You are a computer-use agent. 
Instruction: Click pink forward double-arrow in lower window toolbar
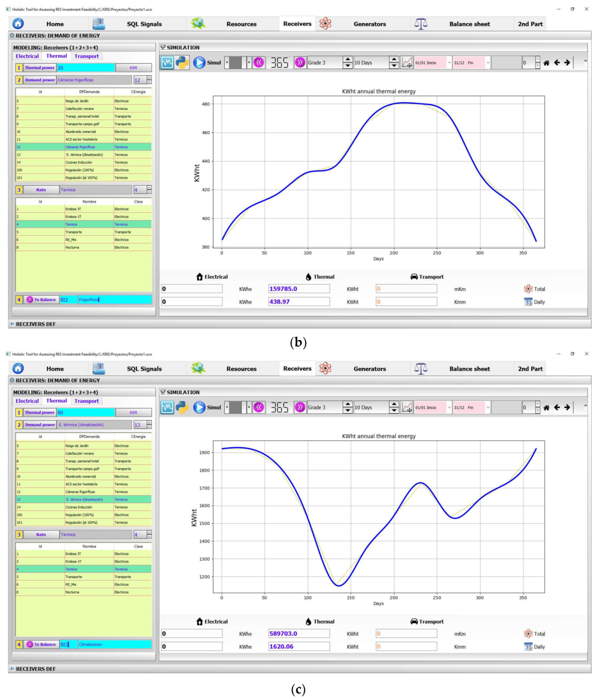pos(300,407)
